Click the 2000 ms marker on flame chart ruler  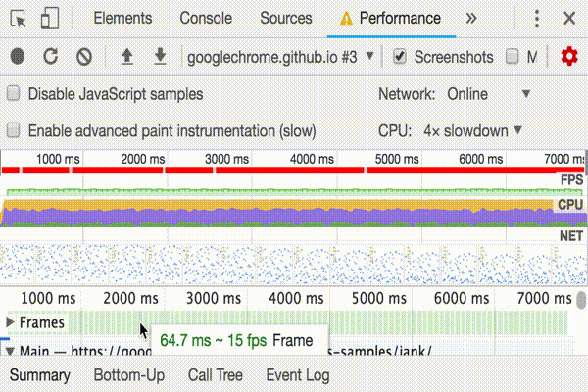(131, 299)
